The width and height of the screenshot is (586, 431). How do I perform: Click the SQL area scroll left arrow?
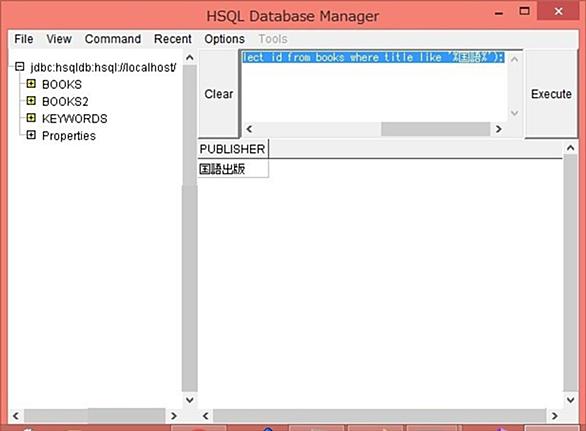pos(249,129)
